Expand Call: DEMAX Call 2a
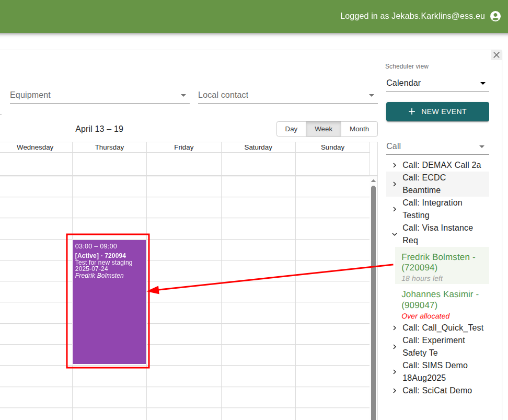Screen dimensions: 508x420 click(394, 164)
